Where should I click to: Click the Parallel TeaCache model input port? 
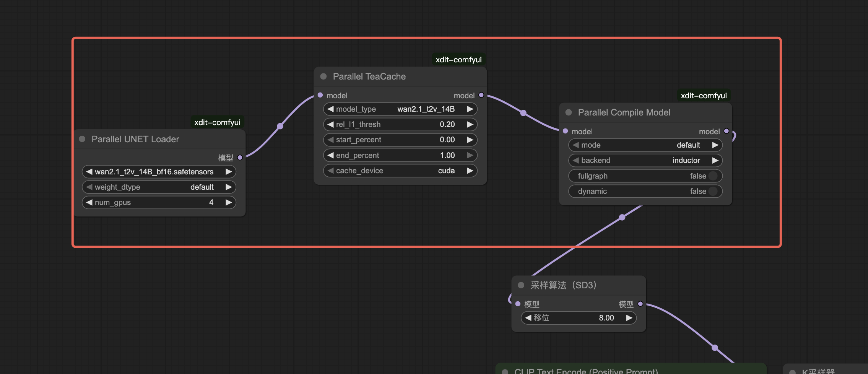click(x=320, y=95)
